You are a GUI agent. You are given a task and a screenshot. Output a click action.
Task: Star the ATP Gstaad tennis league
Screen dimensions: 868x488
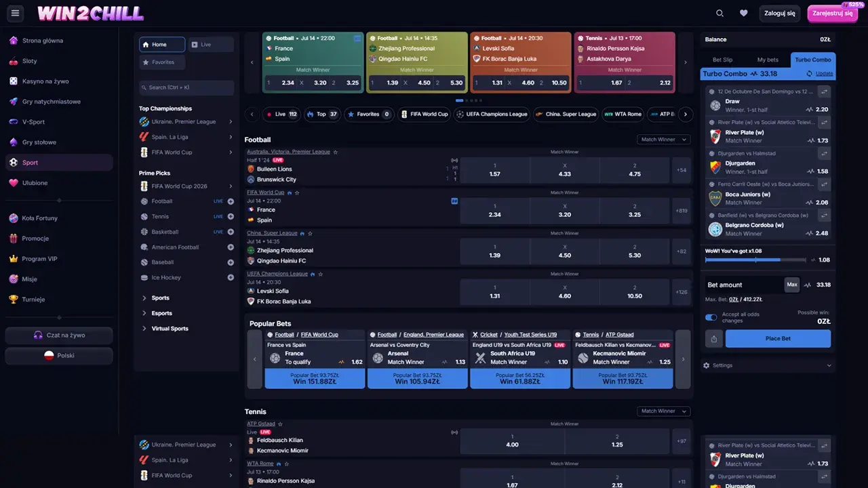point(280,424)
